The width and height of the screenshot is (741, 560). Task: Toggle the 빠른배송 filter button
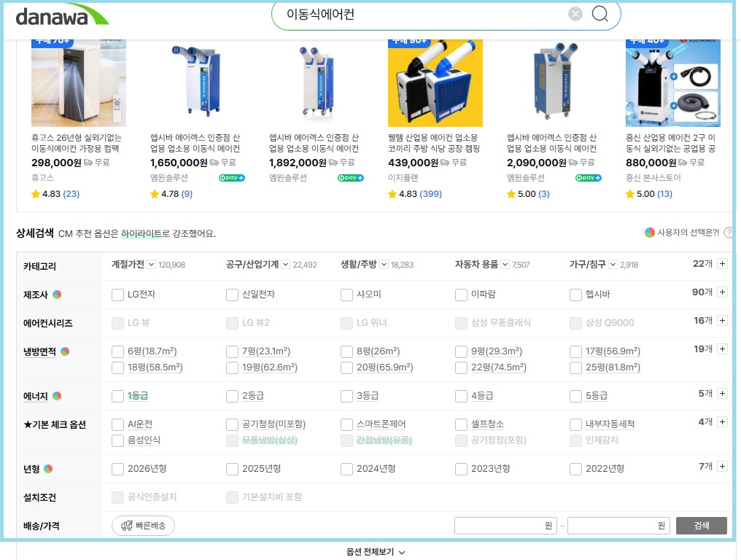[143, 526]
